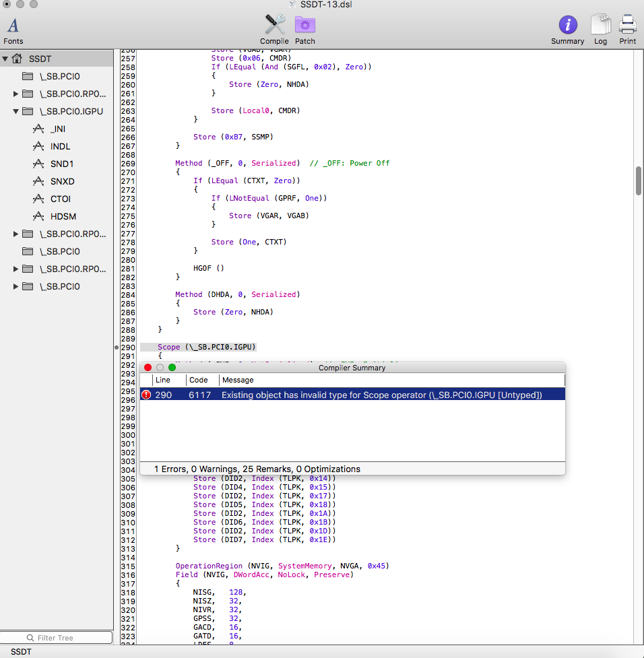Viewport: 644px width, 658px height.
Task: Select the SNXD method item
Action: (x=62, y=181)
